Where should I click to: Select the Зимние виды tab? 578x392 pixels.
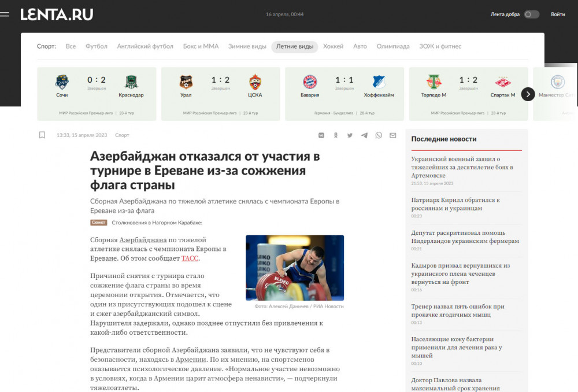[247, 46]
